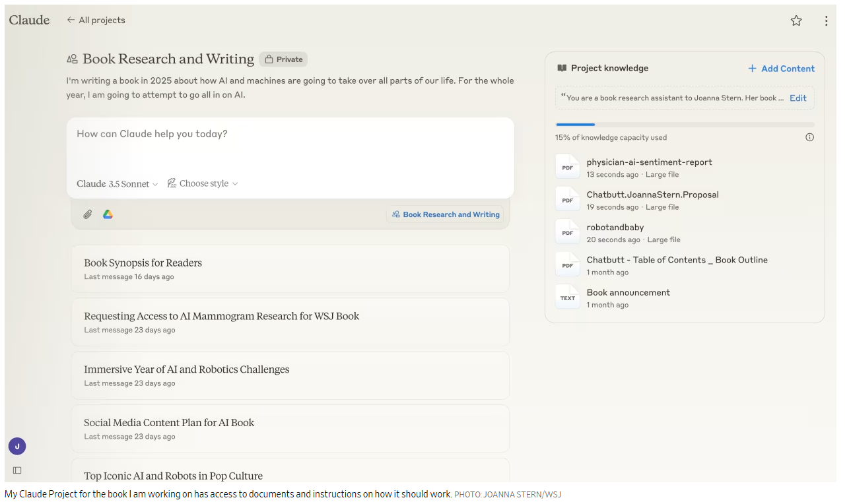Viewport: 849px width, 504px height.
Task: Open the three-dot project menu
Action: [826, 20]
